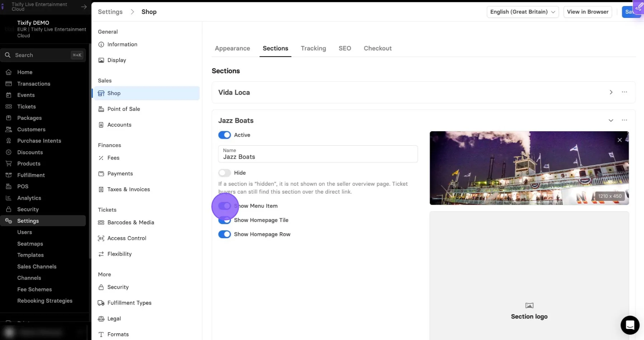Click the Analytics icon in sidebar
The image size is (644, 340).
(x=9, y=198)
